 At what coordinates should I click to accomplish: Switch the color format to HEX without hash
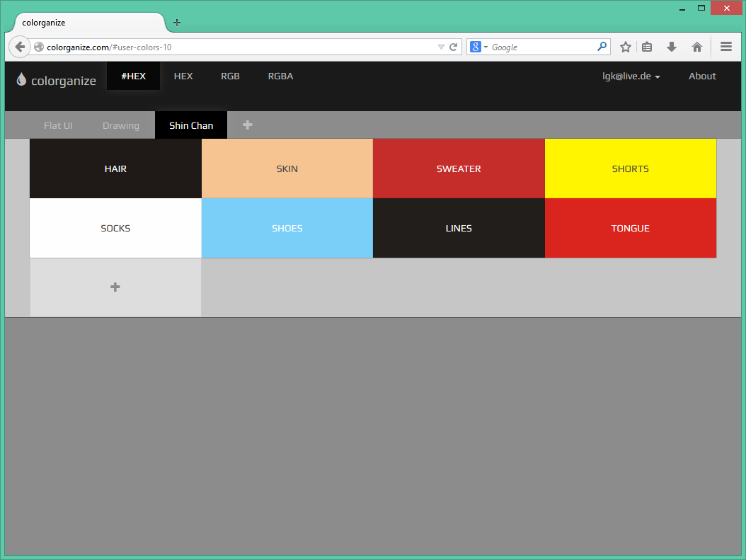pos(183,76)
